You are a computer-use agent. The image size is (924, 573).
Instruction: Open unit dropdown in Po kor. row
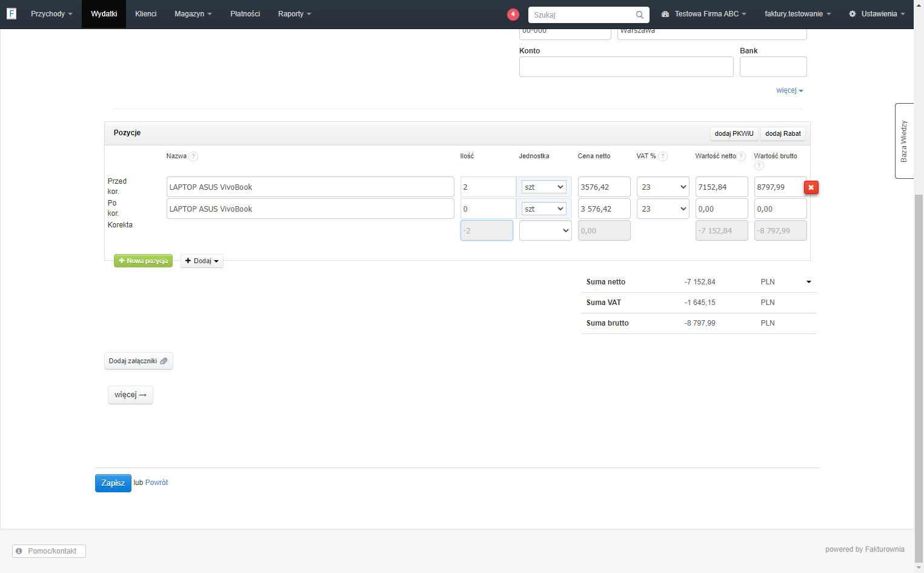pyautogui.click(x=543, y=209)
